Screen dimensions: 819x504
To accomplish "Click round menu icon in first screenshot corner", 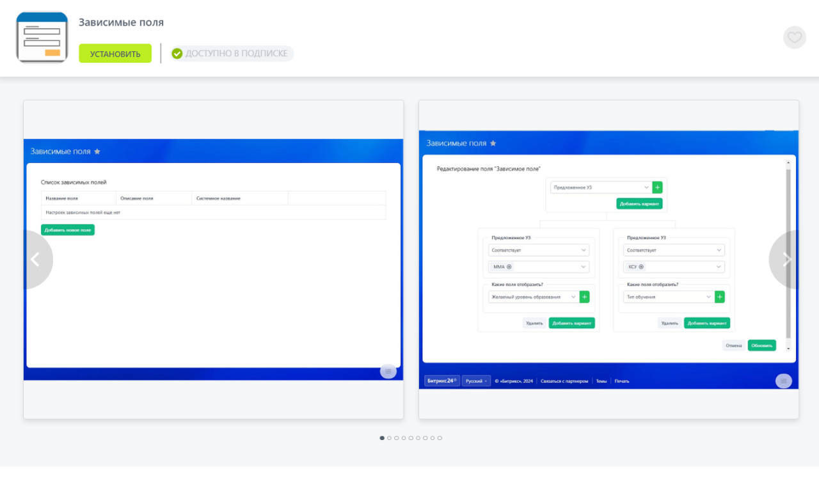I will coord(388,372).
